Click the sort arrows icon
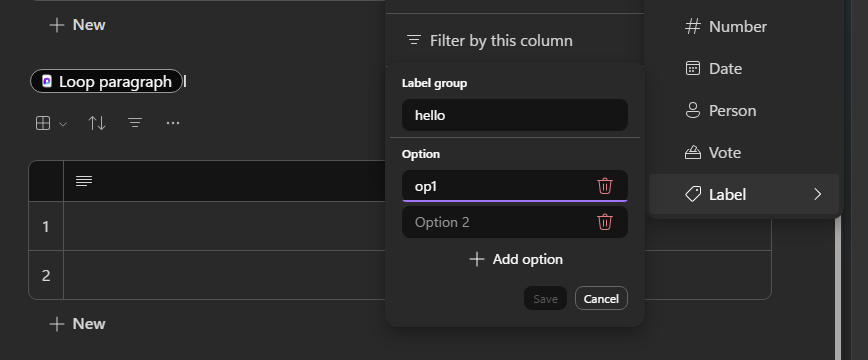The width and height of the screenshot is (868, 360). (x=97, y=123)
